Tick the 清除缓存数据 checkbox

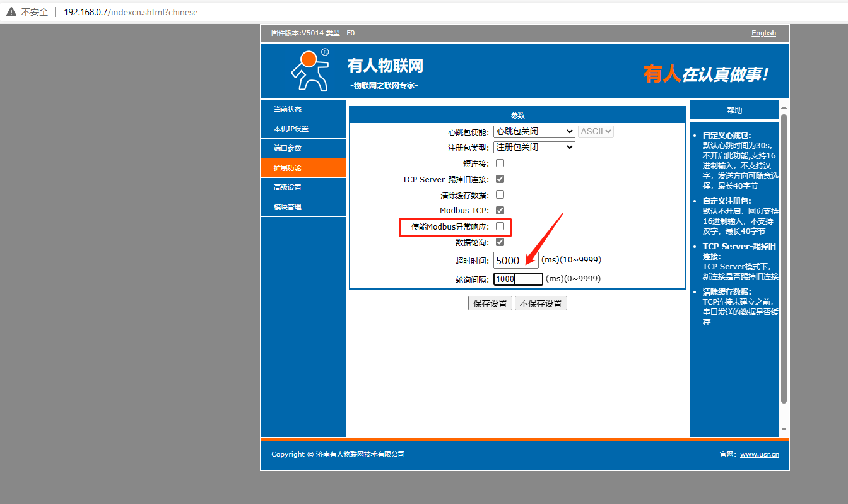tap(500, 195)
